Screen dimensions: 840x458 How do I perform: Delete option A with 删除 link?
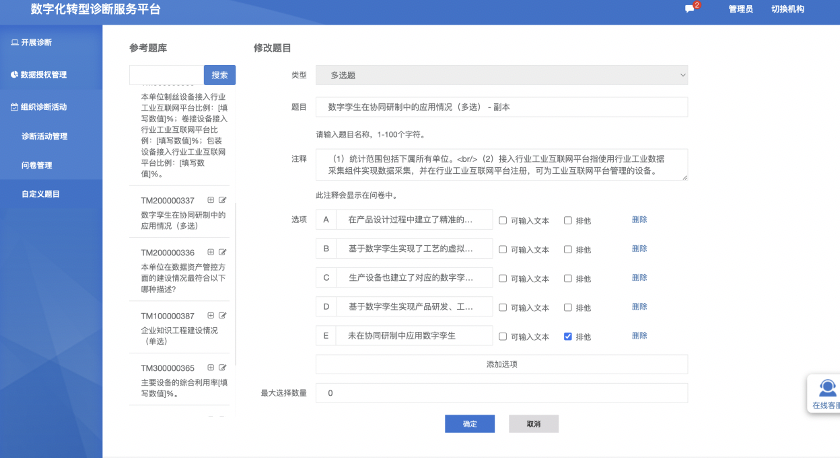coord(639,220)
